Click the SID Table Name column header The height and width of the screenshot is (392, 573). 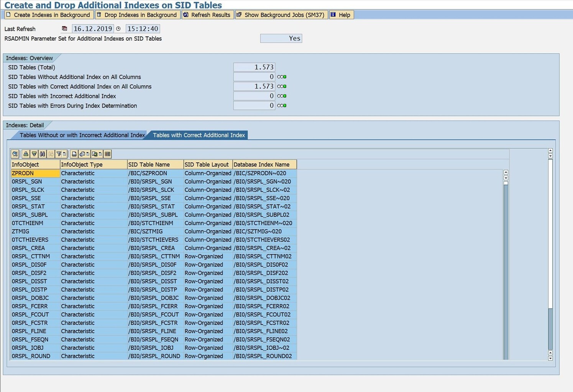click(155, 165)
